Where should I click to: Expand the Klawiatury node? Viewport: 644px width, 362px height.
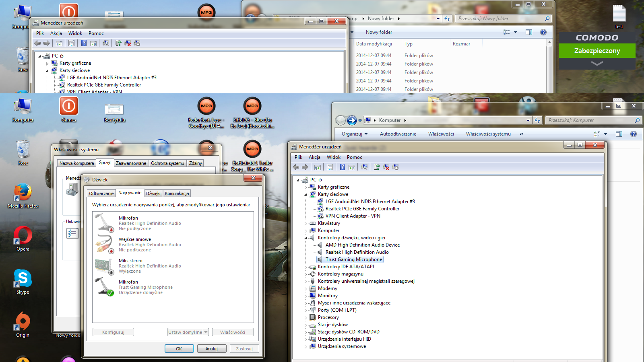[x=305, y=224]
